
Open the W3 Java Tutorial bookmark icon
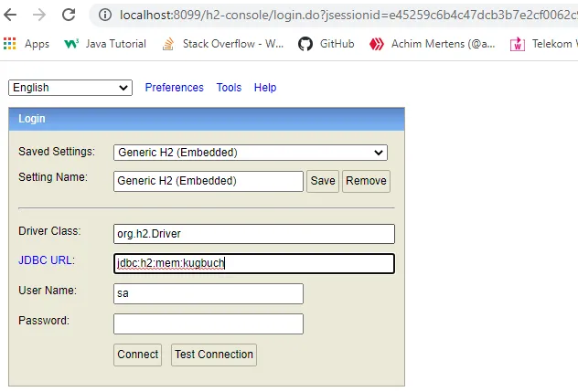pyautogui.click(x=71, y=44)
